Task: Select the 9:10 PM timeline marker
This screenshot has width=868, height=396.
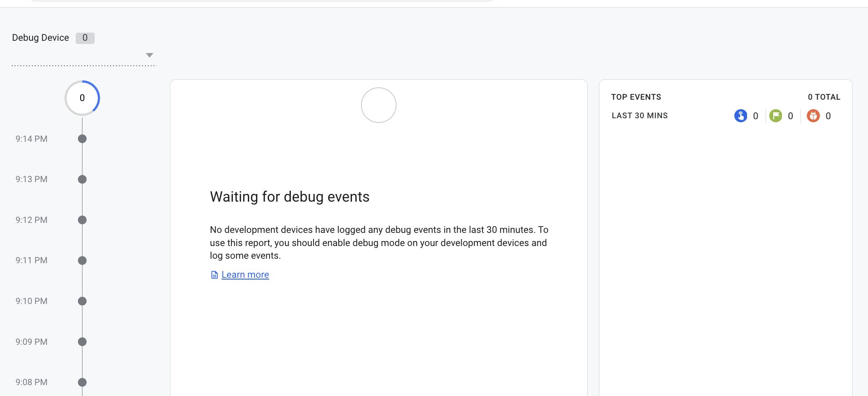Action: pos(82,301)
